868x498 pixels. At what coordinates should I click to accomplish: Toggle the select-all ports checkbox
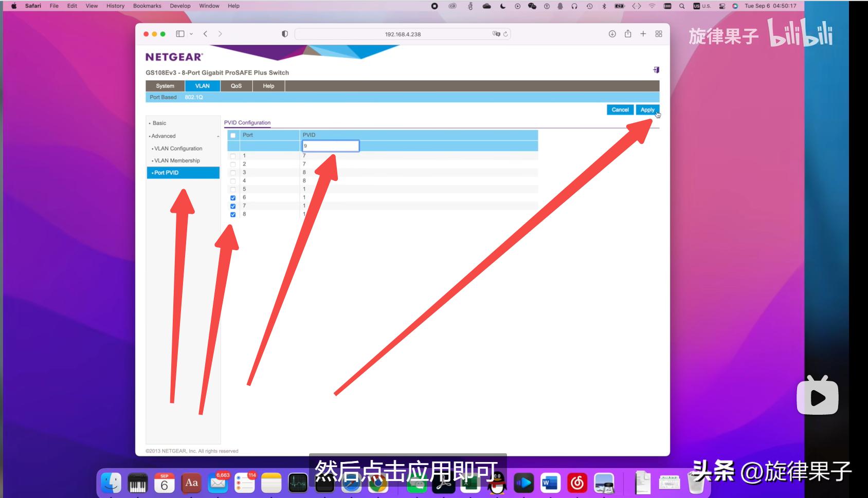pyautogui.click(x=233, y=136)
